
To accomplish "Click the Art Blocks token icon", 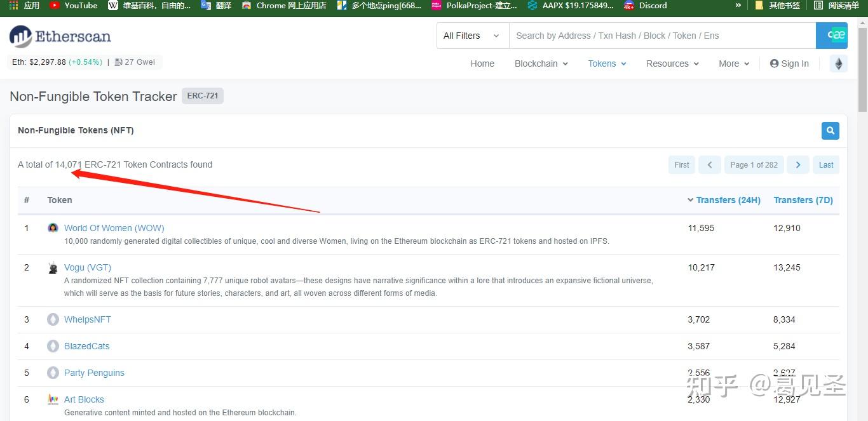I will (x=53, y=399).
